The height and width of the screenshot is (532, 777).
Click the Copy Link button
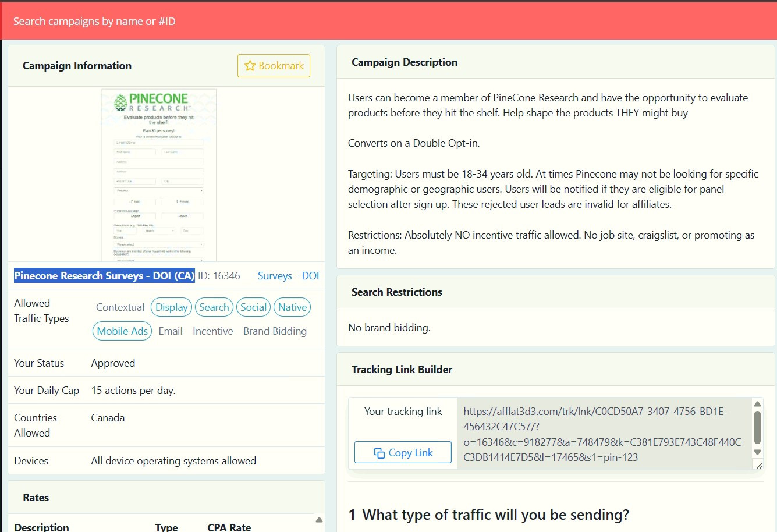(x=403, y=452)
